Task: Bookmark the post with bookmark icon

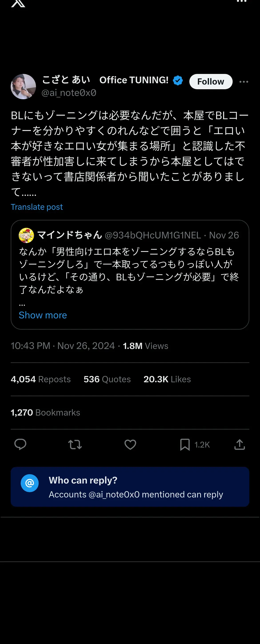Action: 185,444
